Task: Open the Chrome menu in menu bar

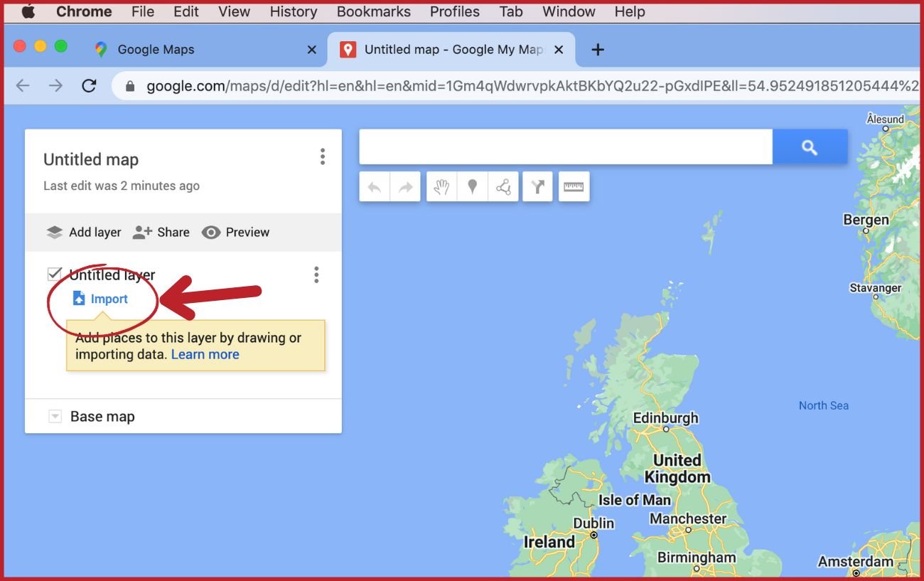Action: (x=84, y=11)
